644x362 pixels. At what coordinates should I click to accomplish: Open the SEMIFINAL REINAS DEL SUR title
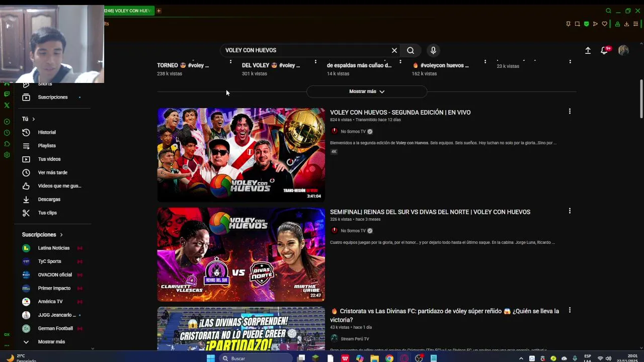pyautogui.click(x=430, y=212)
